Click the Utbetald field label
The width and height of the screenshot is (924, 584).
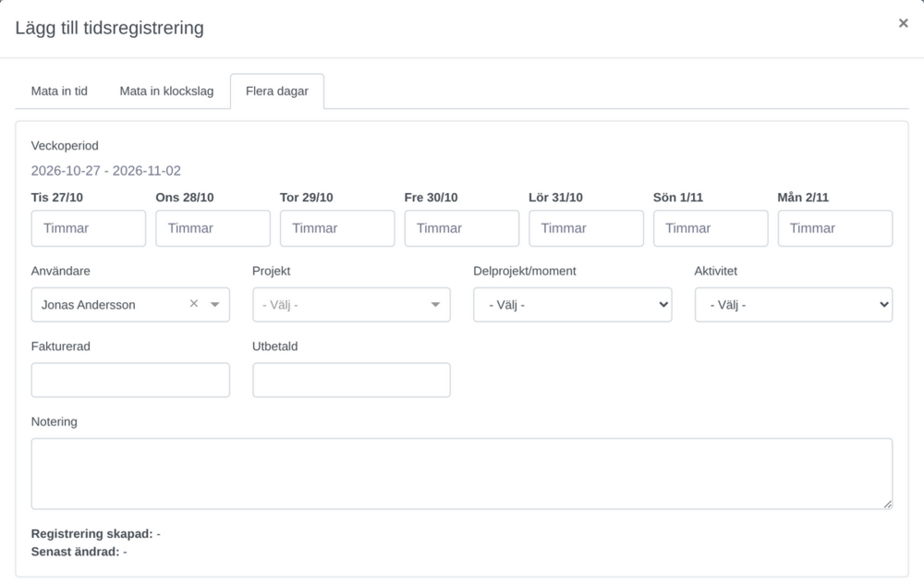coord(274,347)
